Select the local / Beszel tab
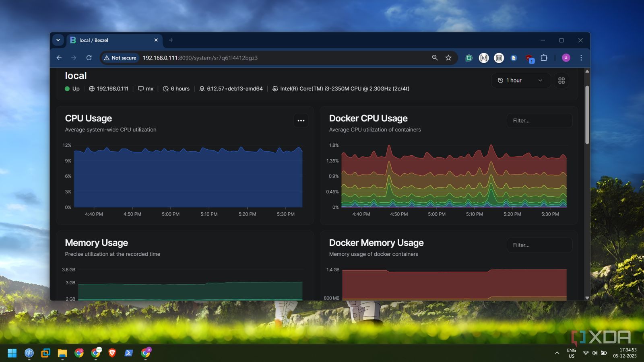 click(114, 40)
